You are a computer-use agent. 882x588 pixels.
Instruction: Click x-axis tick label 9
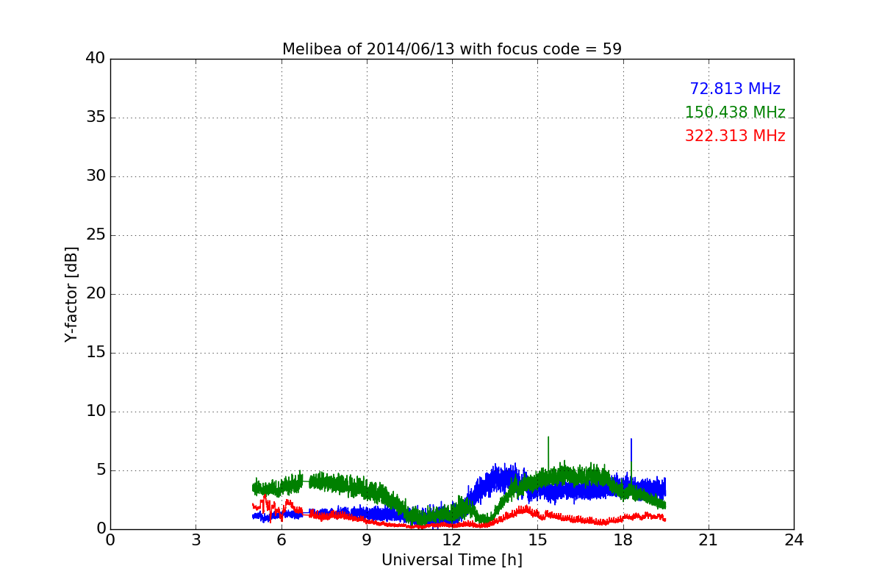(x=367, y=539)
